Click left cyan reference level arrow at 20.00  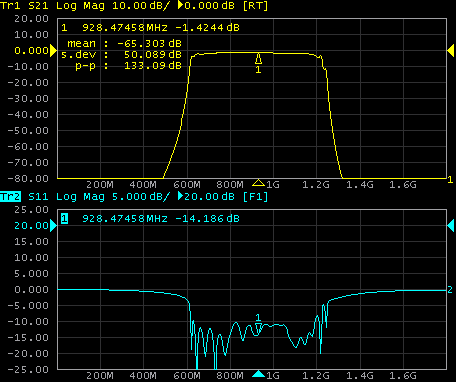(53, 226)
